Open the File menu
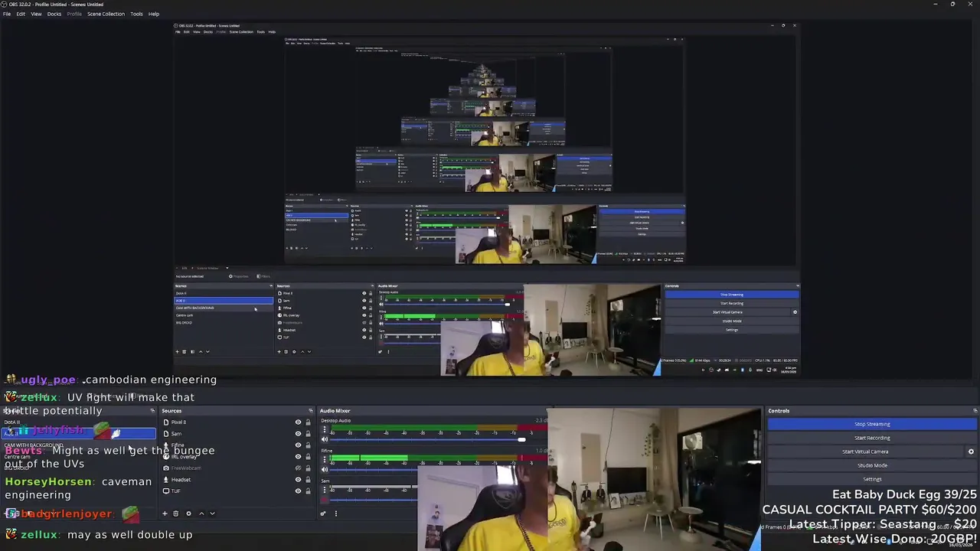This screenshot has width=980, height=551. (x=7, y=14)
